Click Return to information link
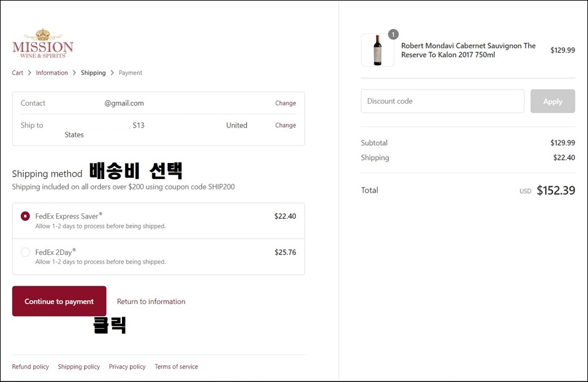The image size is (588, 382). click(x=151, y=301)
